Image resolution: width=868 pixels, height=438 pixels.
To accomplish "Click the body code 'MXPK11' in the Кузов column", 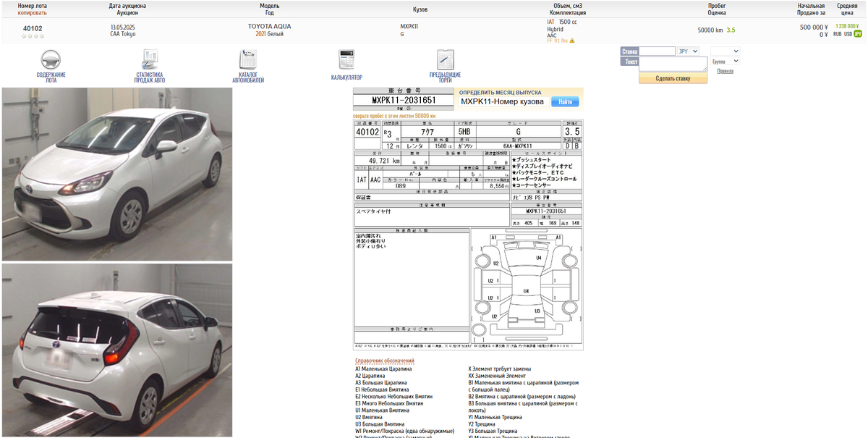I will coord(409,27).
